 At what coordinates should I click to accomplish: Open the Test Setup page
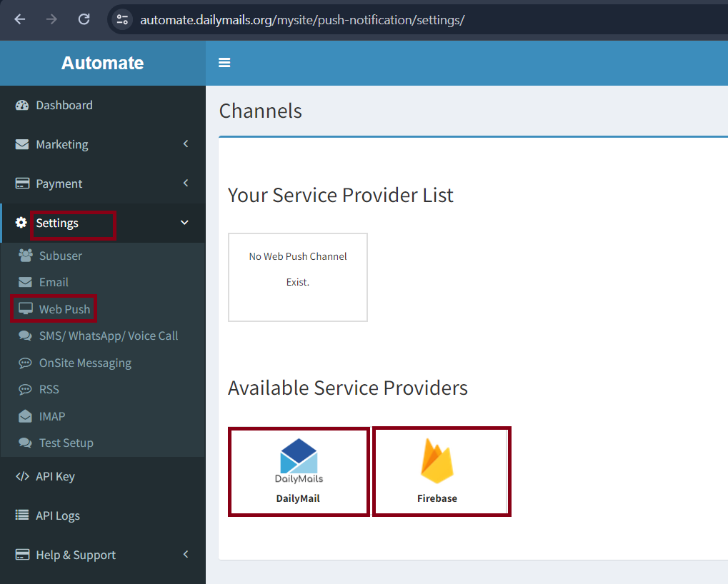point(66,443)
